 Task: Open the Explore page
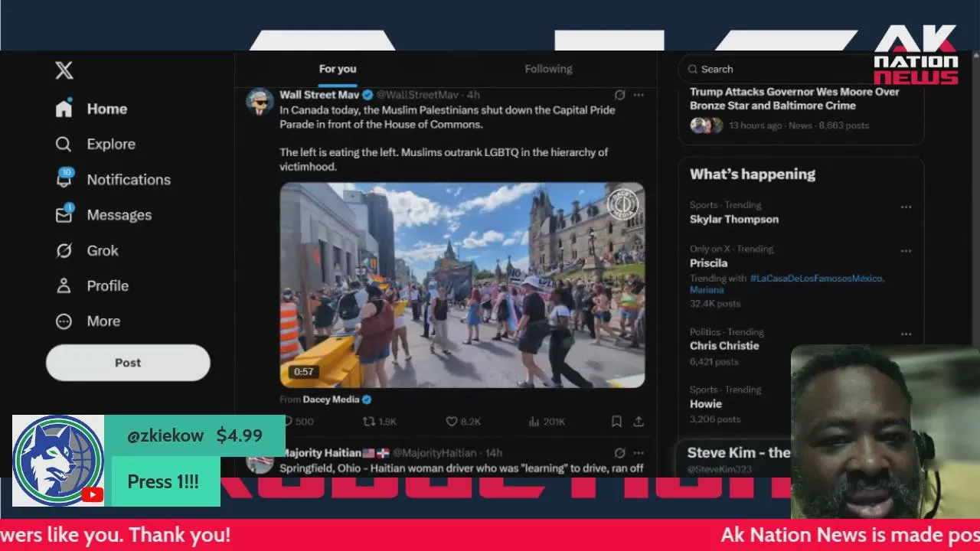pos(95,144)
